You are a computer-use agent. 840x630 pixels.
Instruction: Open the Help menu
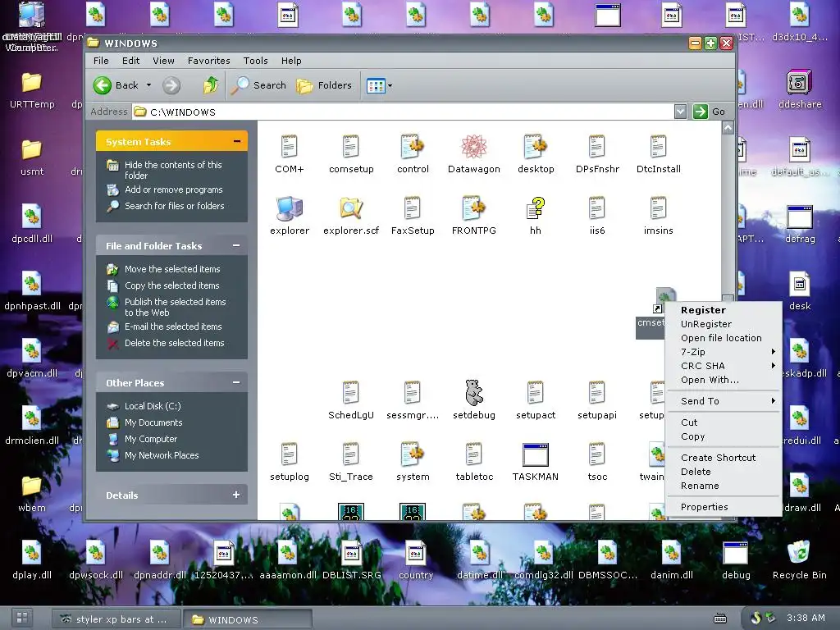291,61
